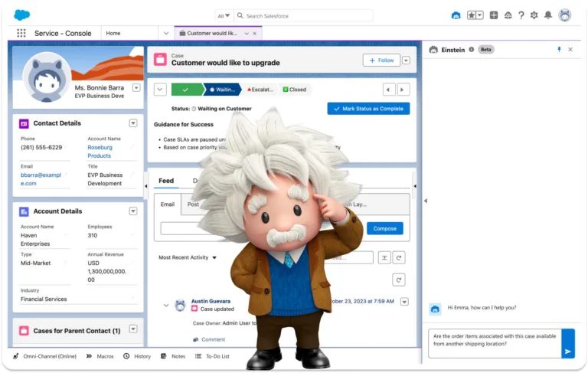Open Notes utility item
The height and width of the screenshot is (373, 588).
pyautogui.click(x=173, y=356)
